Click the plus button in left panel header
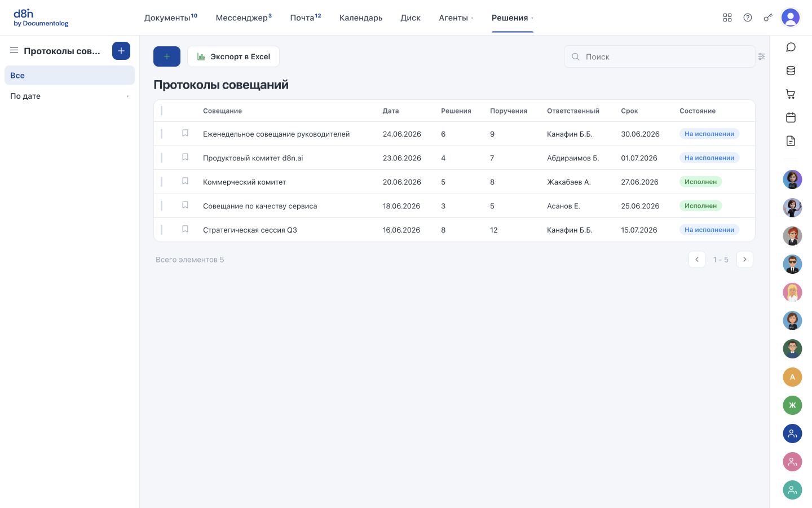This screenshot has height=508, width=812. coord(121,51)
